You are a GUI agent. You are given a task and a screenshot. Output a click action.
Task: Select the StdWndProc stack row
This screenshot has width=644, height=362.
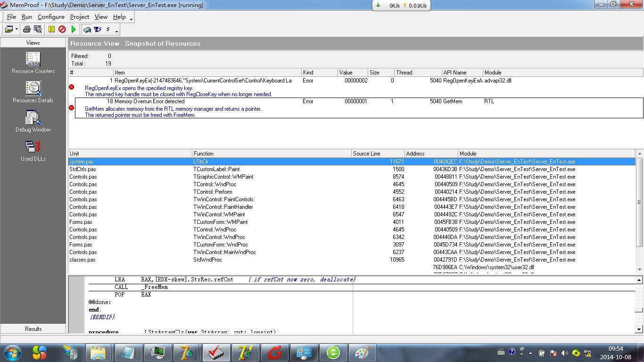point(352,260)
